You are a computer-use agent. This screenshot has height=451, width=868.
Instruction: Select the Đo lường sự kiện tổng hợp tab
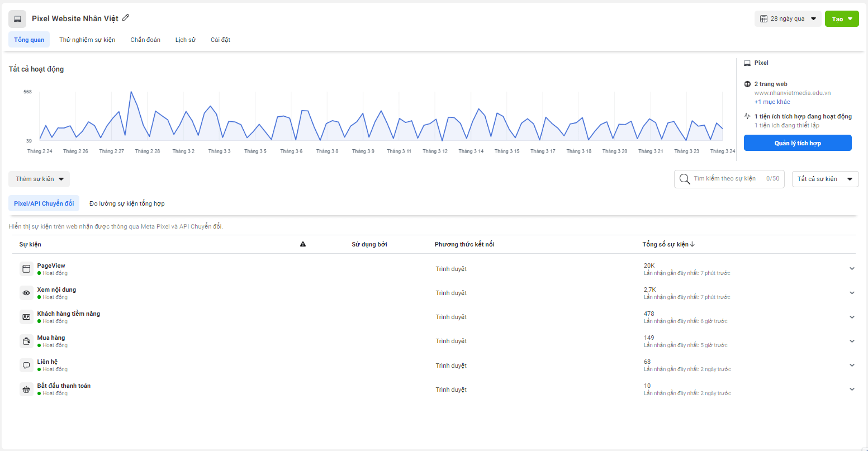[127, 203]
